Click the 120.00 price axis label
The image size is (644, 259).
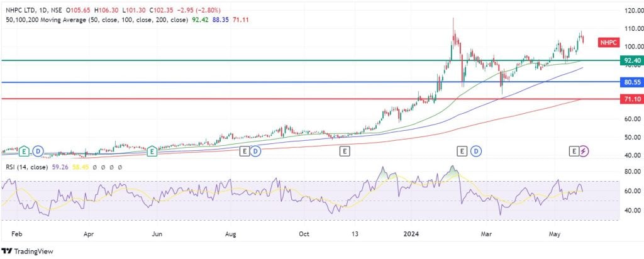pos(633,10)
